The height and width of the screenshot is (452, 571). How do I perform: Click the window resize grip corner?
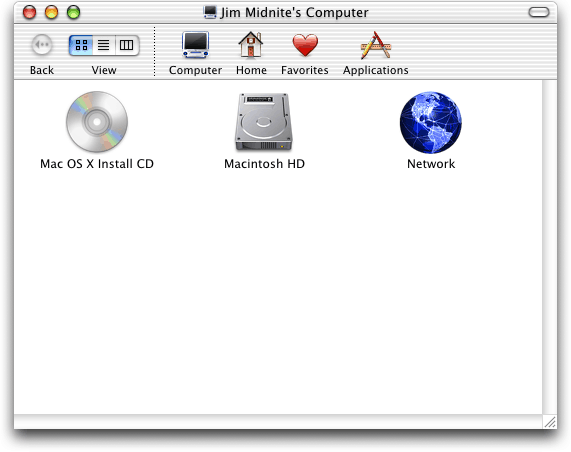[550, 422]
